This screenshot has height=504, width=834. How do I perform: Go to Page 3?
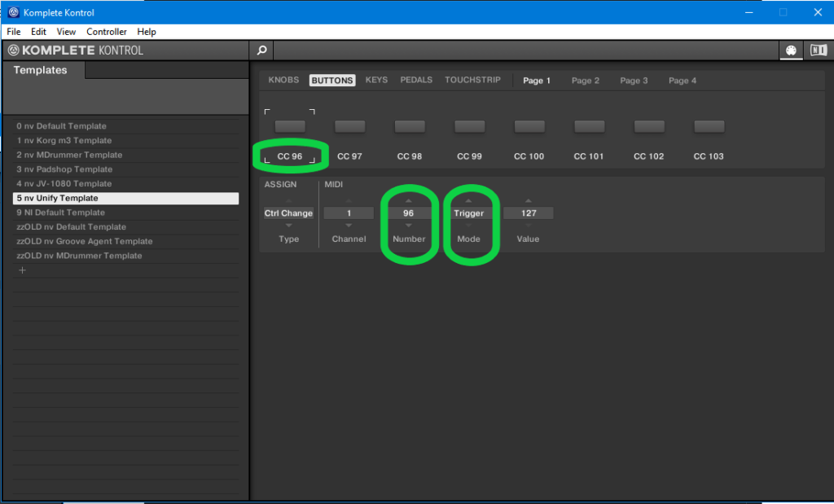tap(634, 81)
